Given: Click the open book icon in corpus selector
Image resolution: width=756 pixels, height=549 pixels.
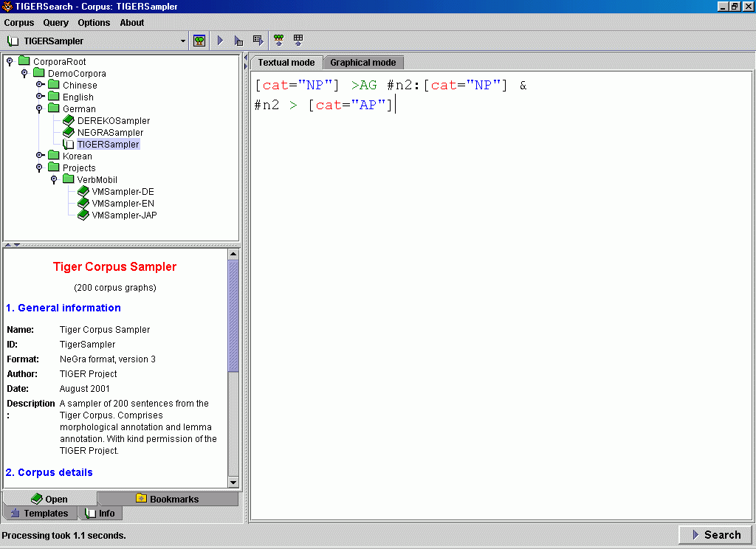Looking at the screenshot, I should point(13,41).
